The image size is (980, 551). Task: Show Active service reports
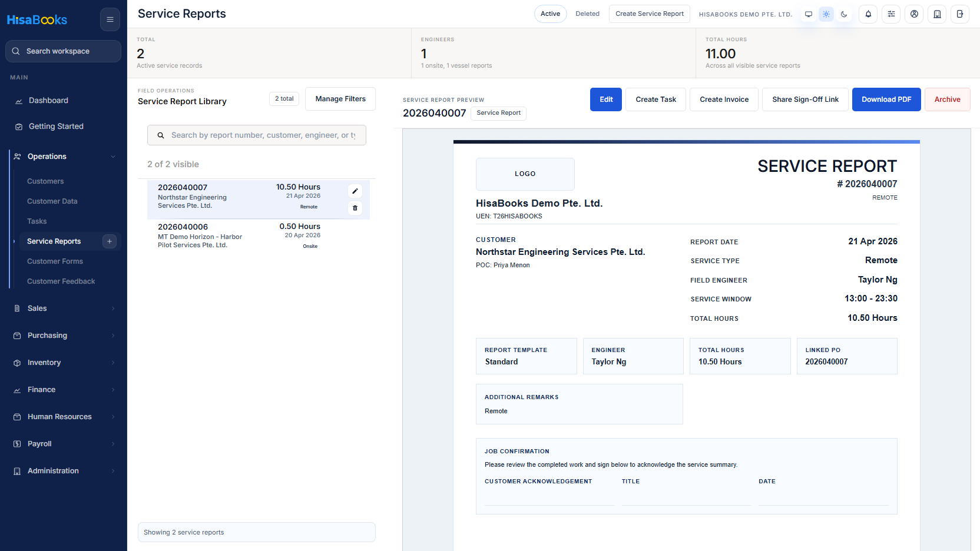[x=550, y=14]
